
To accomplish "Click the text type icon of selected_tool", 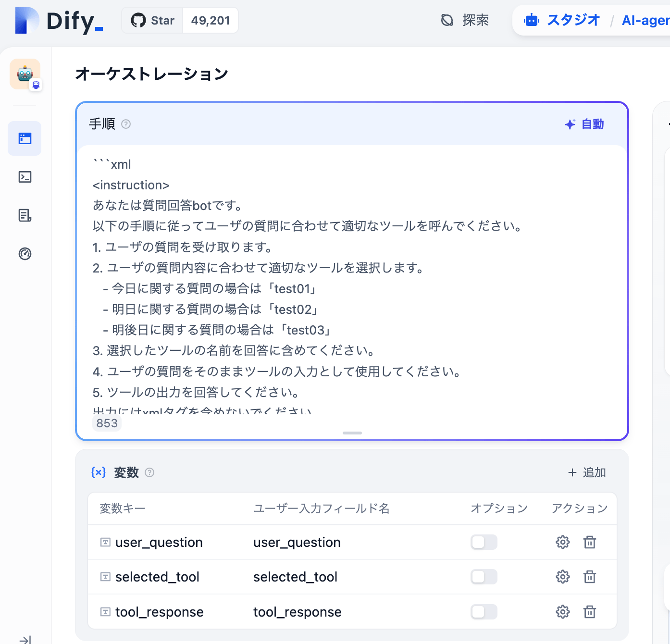I will (105, 577).
